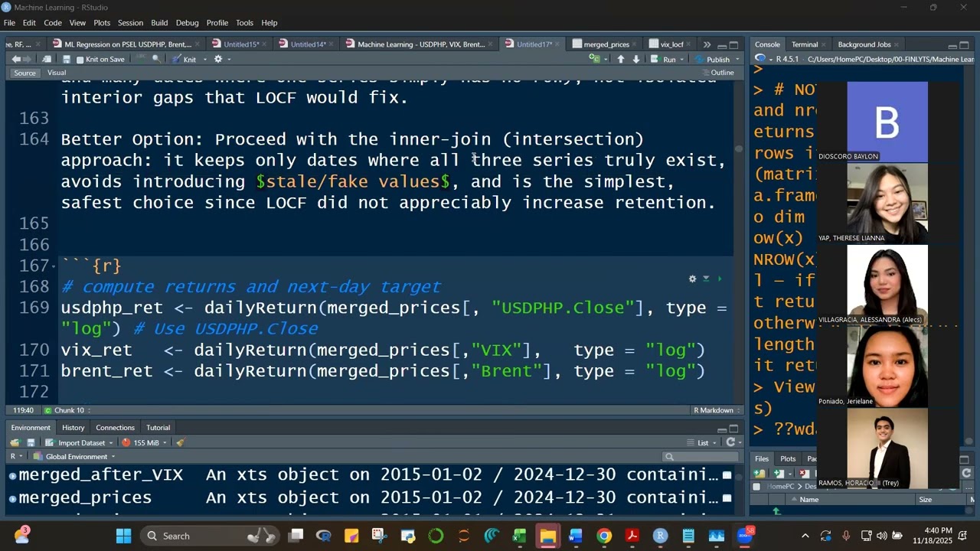Screen dimensions: 980x551
Task: Expand the merged_prices object row
Action: coord(12,498)
